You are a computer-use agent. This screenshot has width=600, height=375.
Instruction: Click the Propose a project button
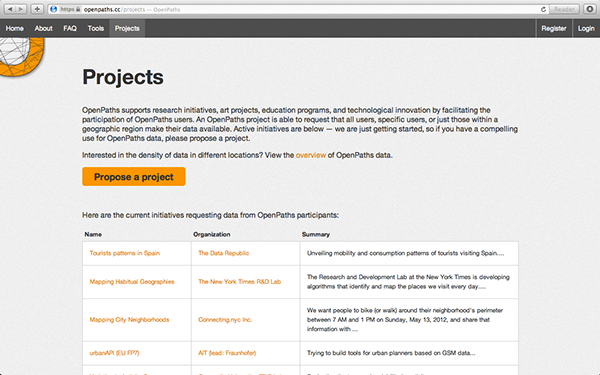click(x=134, y=176)
